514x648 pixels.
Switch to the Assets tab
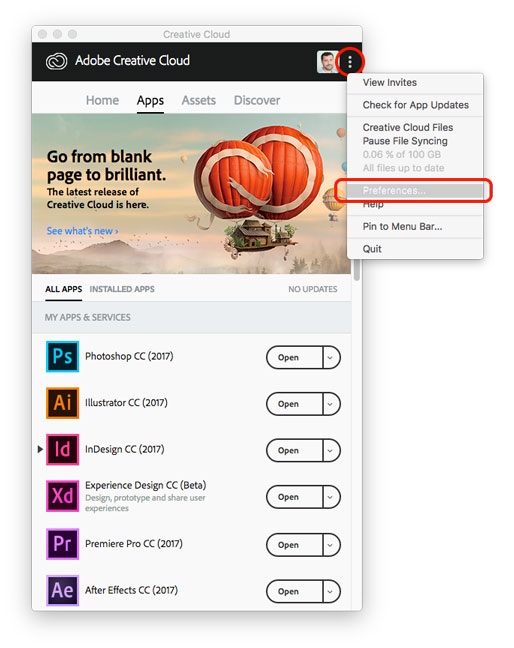[199, 100]
